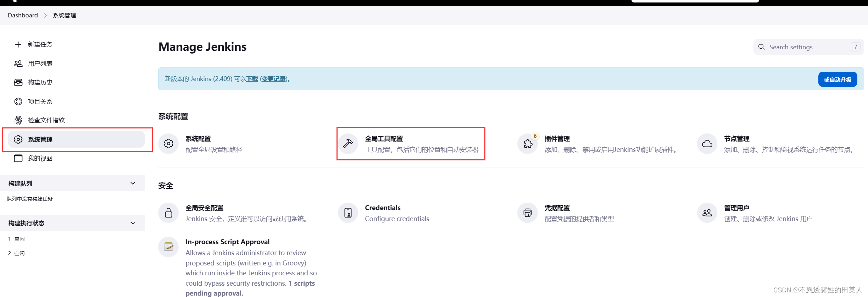Image resolution: width=868 pixels, height=297 pixels.
Task: Click the magnifier icon in Search settings
Action: point(761,47)
